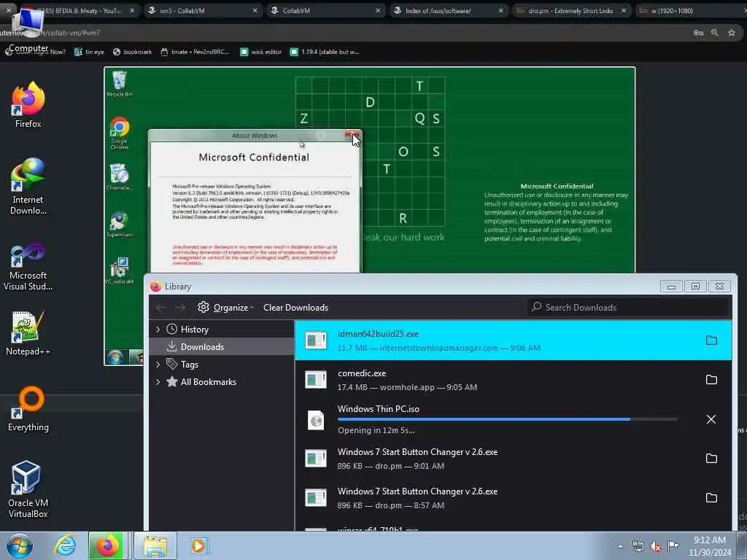Viewport: 747px width, 560px height.
Task: Open Internet Download Manager desktop icon
Action: [x=28, y=186]
